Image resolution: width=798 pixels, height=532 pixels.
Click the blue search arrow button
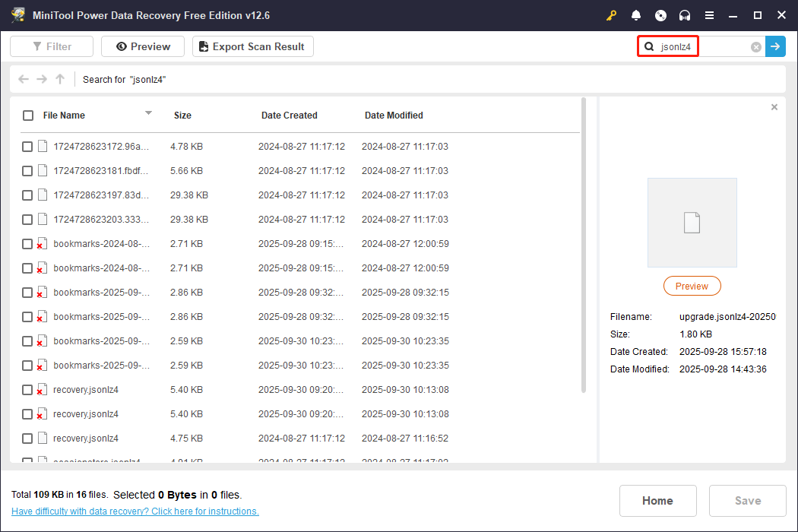pos(775,46)
